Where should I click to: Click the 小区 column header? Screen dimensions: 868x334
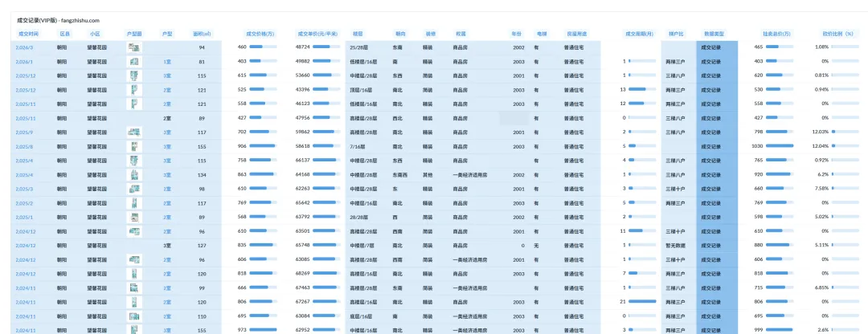[95, 34]
